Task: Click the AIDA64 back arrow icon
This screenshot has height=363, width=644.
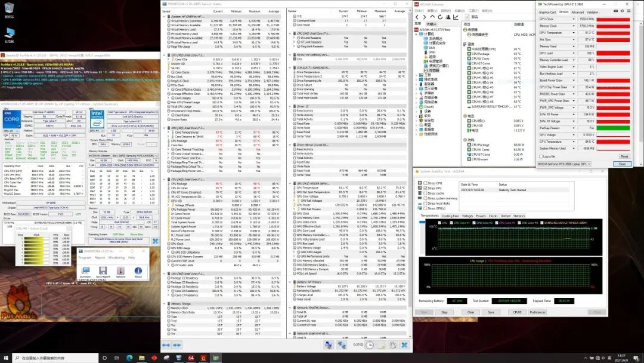Action: pos(418,18)
